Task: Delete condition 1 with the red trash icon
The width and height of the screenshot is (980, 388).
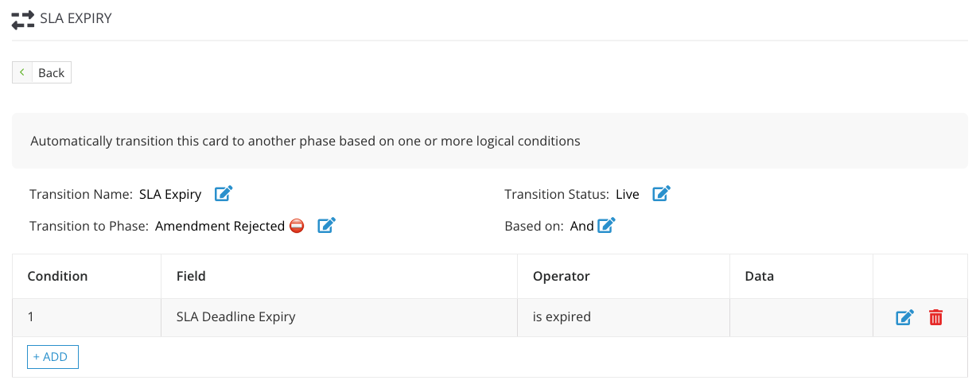Action: (935, 317)
